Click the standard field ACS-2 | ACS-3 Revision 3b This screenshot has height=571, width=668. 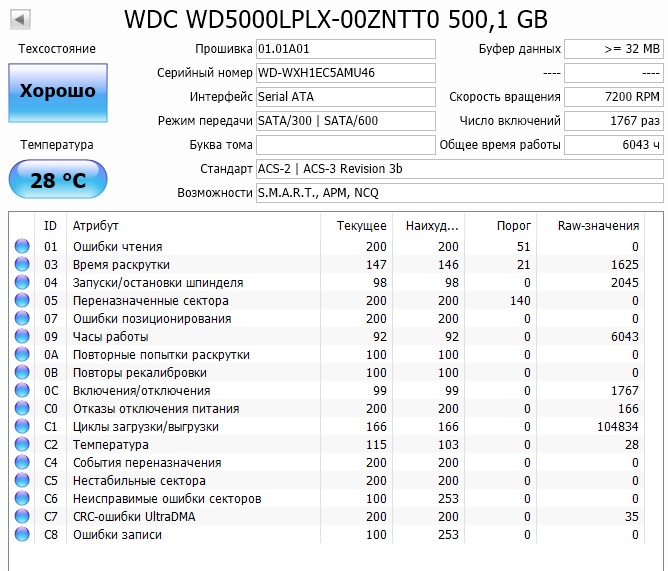tap(460, 169)
